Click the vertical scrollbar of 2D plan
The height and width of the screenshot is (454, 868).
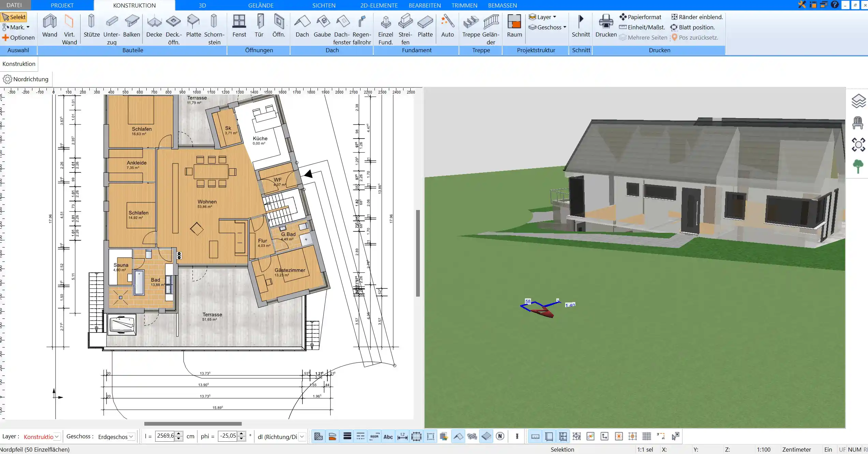point(418,253)
